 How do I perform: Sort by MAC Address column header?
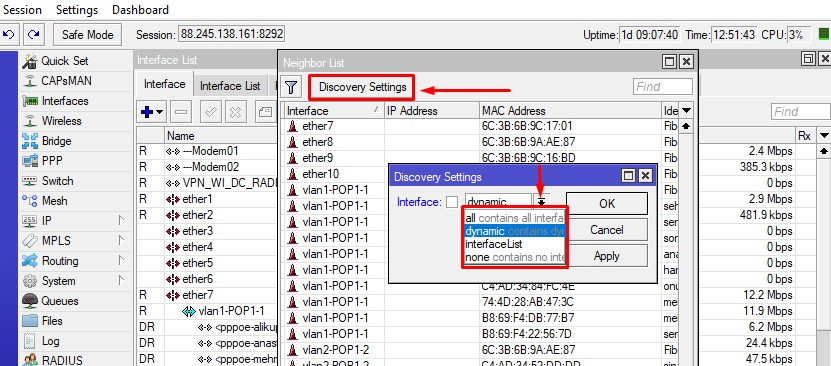tap(570, 111)
